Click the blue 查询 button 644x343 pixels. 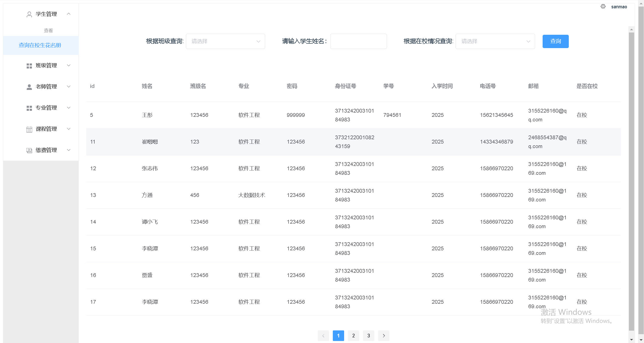(555, 41)
